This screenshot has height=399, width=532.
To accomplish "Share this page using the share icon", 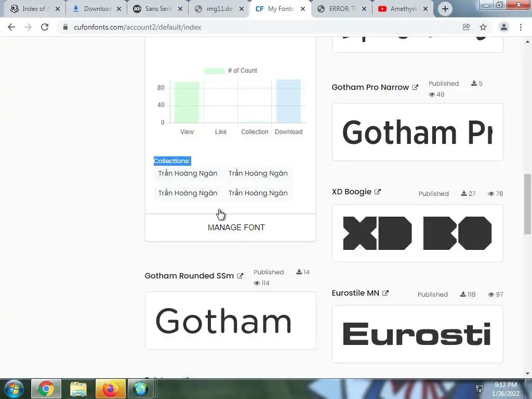I will [x=467, y=27].
